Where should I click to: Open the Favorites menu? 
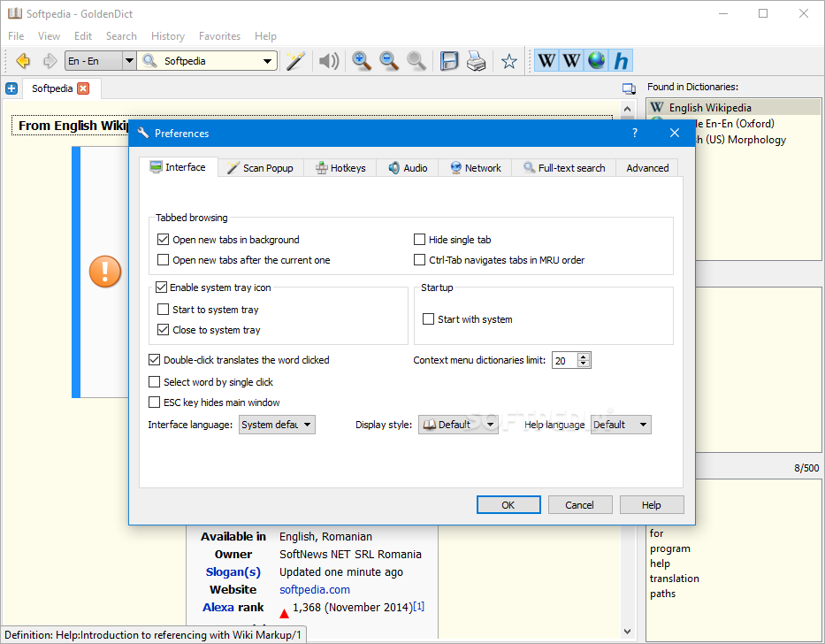click(219, 35)
